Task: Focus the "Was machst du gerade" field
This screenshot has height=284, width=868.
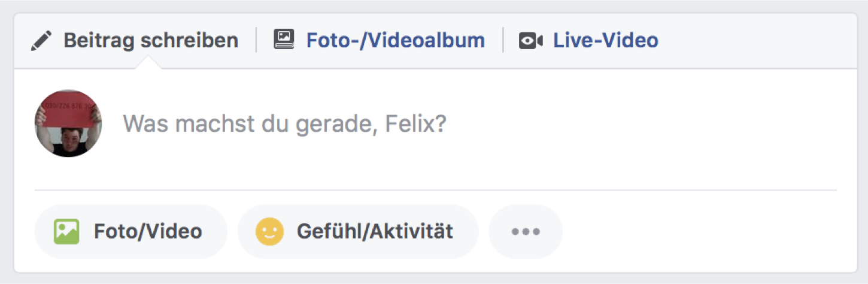Action: click(x=284, y=124)
